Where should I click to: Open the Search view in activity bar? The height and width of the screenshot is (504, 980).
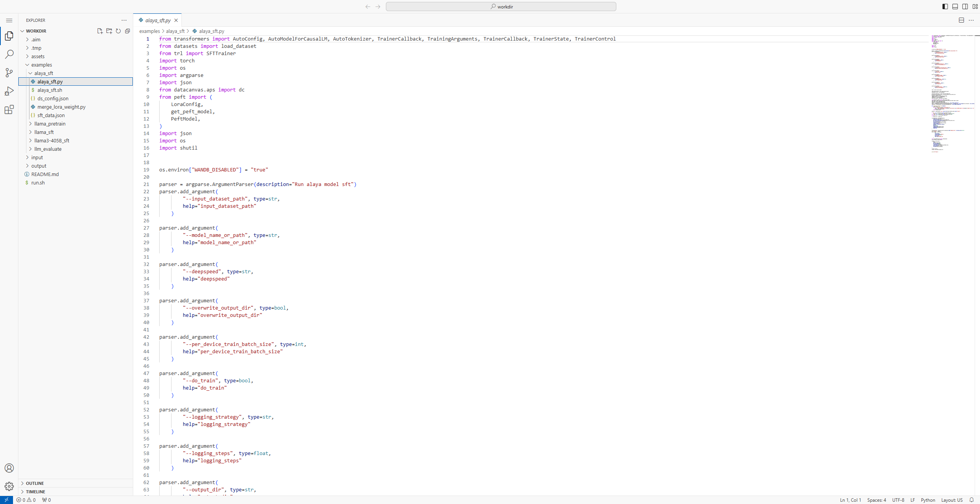click(9, 54)
